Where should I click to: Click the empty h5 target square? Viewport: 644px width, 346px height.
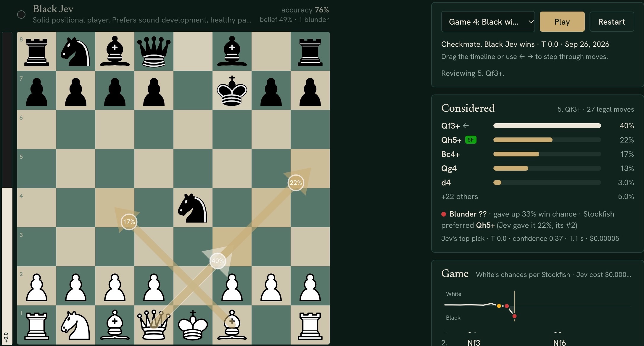[x=310, y=168]
